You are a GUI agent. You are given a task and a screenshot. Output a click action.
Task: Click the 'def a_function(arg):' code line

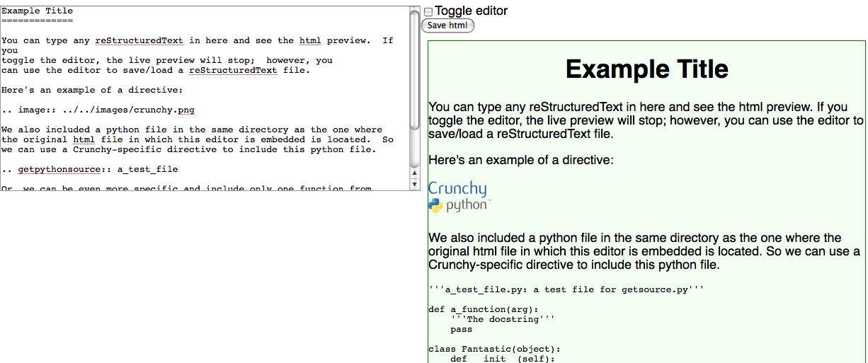pos(484,309)
